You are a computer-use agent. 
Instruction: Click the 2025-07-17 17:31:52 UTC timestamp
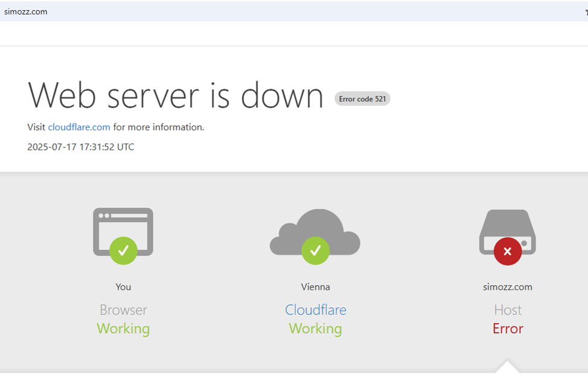point(81,147)
